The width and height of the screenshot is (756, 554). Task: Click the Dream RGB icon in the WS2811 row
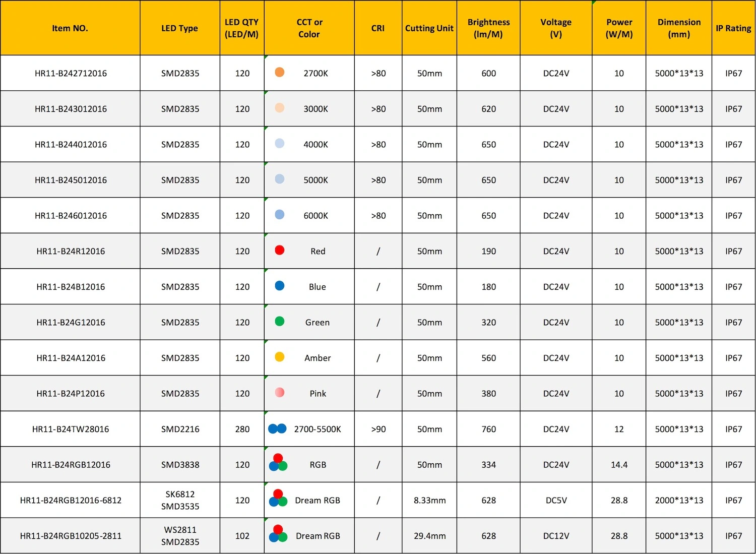[278, 533]
